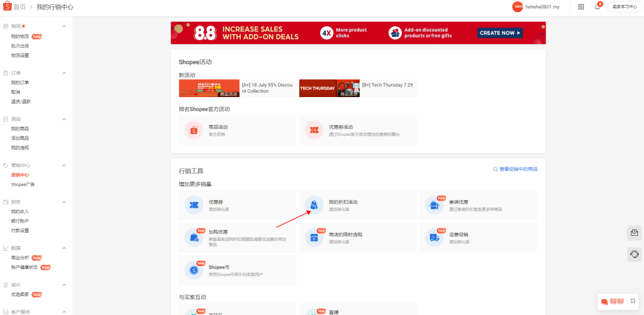
Task: Click 查看促销中的商品 link
Action: point(518,169)
